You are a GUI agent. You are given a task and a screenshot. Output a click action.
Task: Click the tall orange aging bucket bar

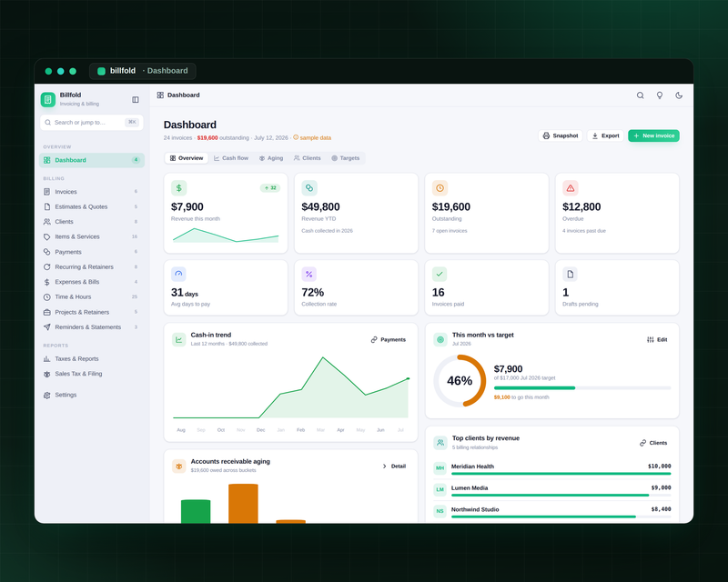[243, 504]
